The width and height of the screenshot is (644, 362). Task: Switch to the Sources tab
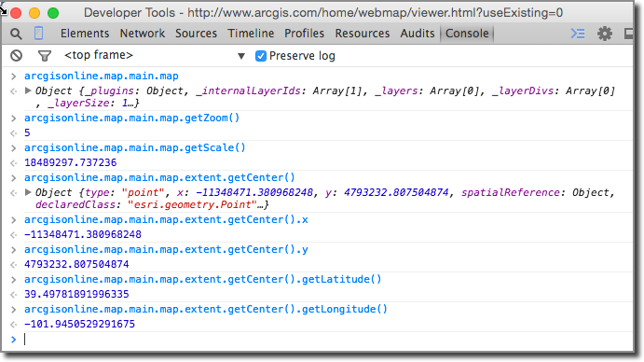[x=196, y=34]
